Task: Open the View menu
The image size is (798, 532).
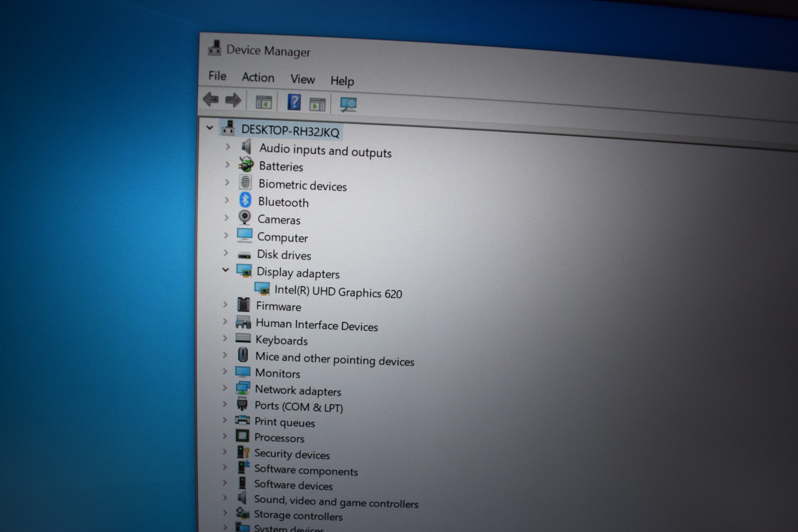Action: [303, 79]
